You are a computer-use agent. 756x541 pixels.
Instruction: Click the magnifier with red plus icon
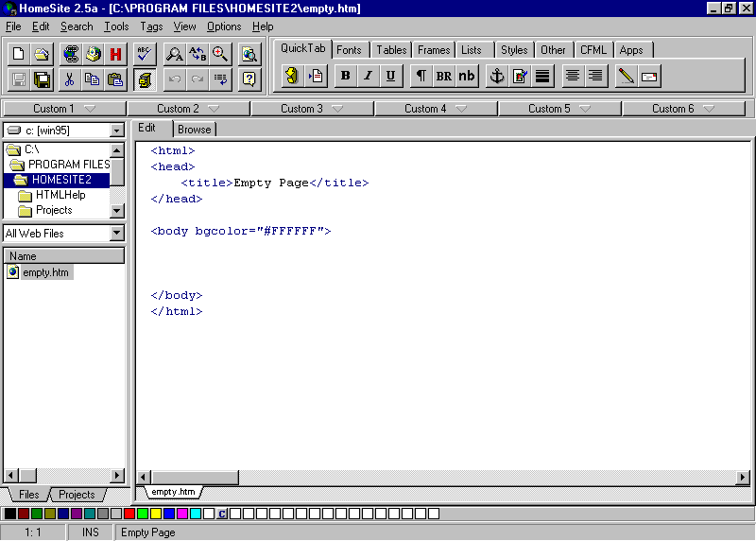220,54
